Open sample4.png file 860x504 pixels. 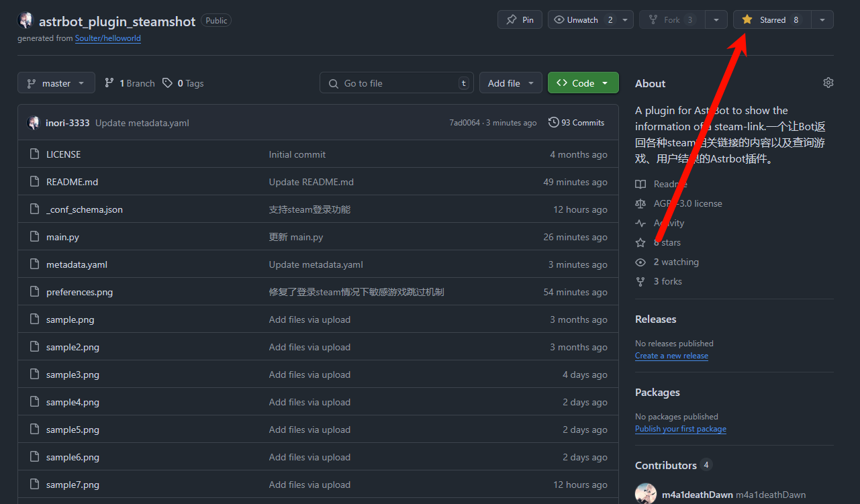point(73,402)
